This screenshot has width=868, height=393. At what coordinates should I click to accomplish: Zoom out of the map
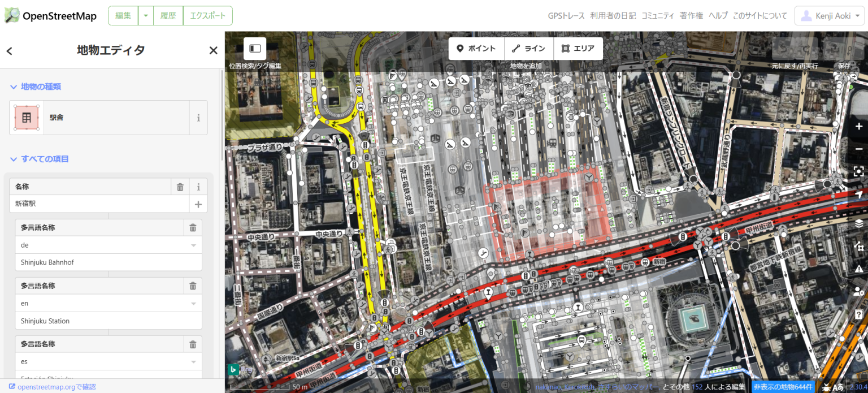coord(858,149)
